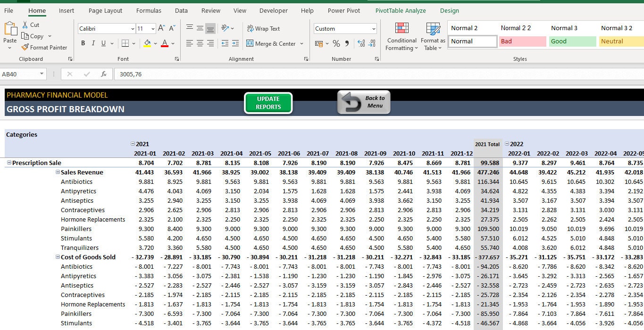The width and height of the screenshot is (644, 330).
Task: Toggle italic formatting
Action: point(93,43)
